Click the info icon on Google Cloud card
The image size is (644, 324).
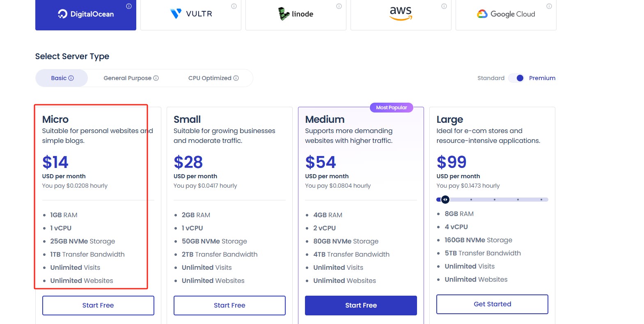549,6
